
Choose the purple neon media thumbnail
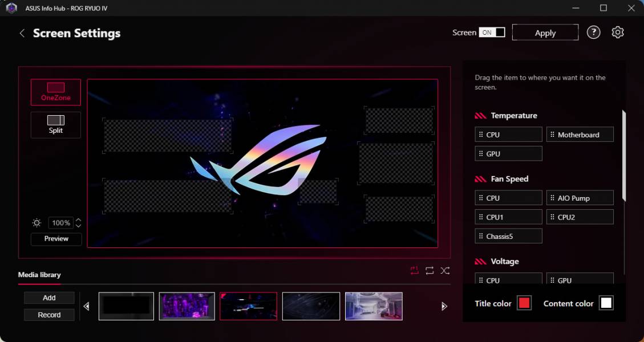coord(187,306)
